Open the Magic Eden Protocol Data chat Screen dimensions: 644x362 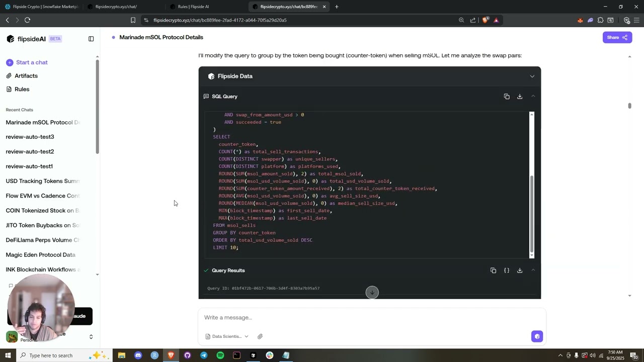point(41,255)
